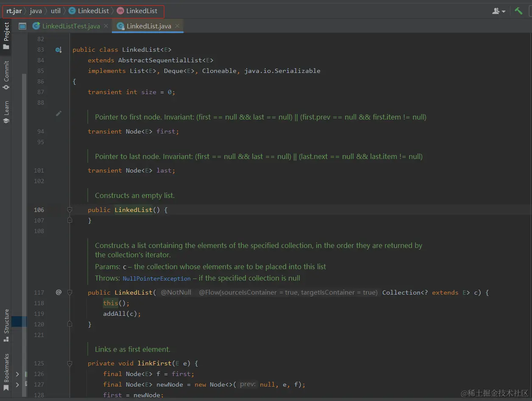Click the this() call on line 118

pyautogui.click(x=111, y=303)
